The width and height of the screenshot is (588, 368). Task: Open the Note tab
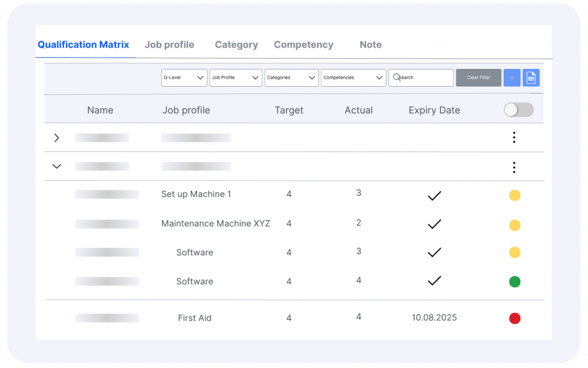click(370, 45)
